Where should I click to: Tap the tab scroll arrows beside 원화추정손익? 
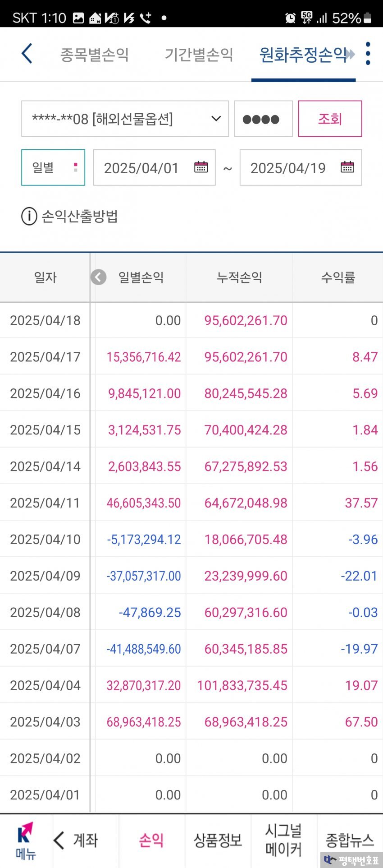(351, 55)
